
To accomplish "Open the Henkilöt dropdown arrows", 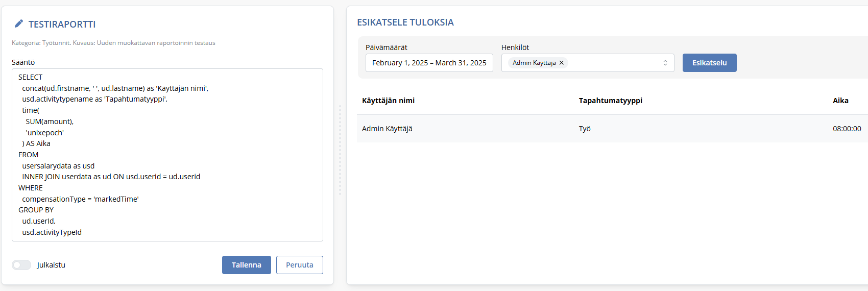I will [x=665, y=63].
